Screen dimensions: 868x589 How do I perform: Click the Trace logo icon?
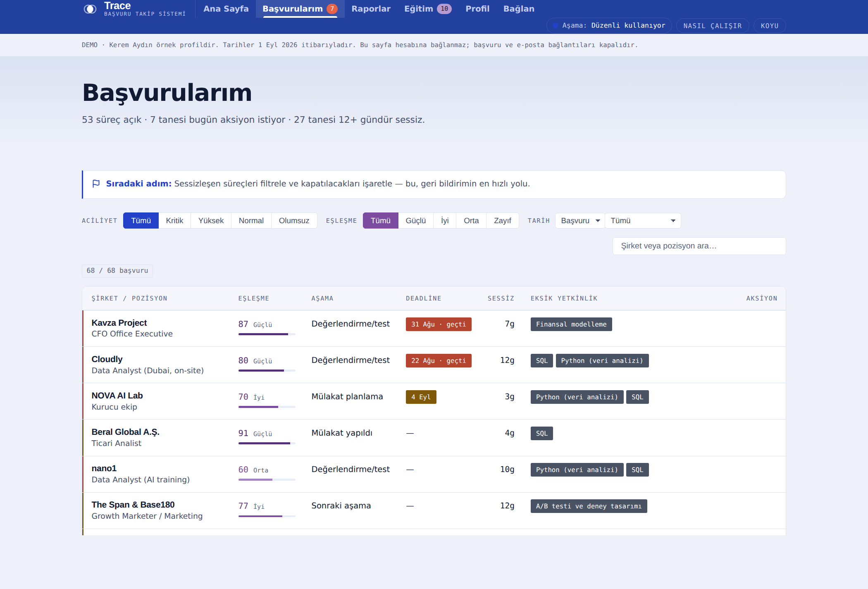[x=90, y=9]
